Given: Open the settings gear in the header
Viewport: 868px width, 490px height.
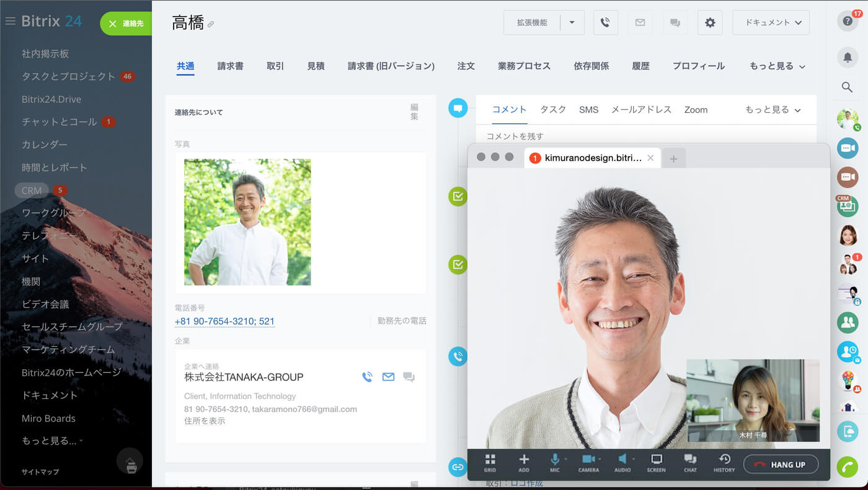Looking at the screenshot, I should coord(710,22).
